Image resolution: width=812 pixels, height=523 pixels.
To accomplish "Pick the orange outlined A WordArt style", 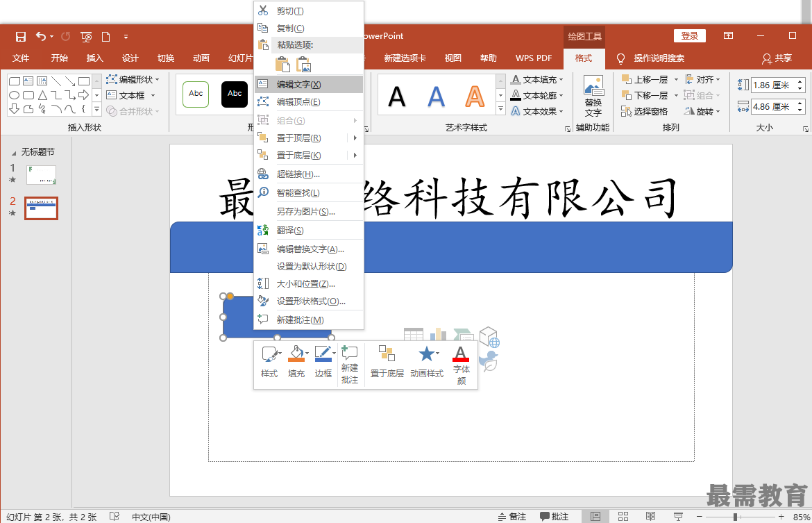I will 475,96.
